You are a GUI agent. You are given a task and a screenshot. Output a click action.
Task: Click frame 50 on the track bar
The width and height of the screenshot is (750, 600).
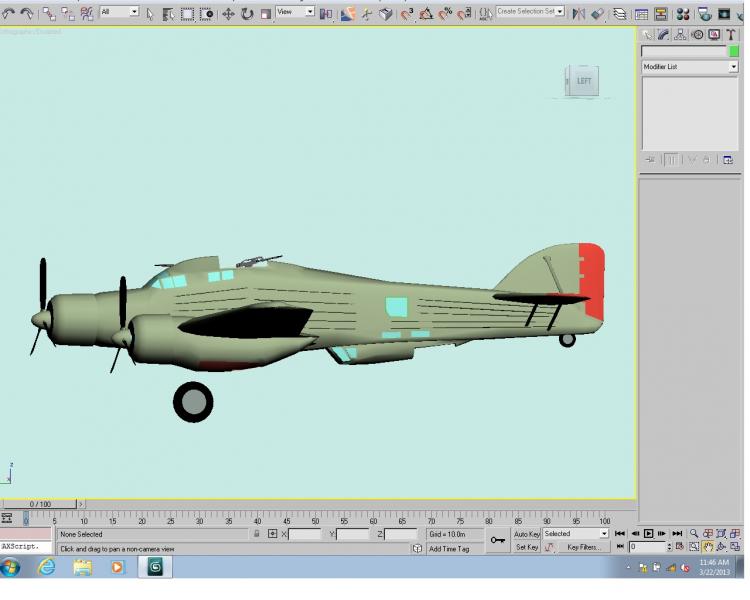point(315,519)
